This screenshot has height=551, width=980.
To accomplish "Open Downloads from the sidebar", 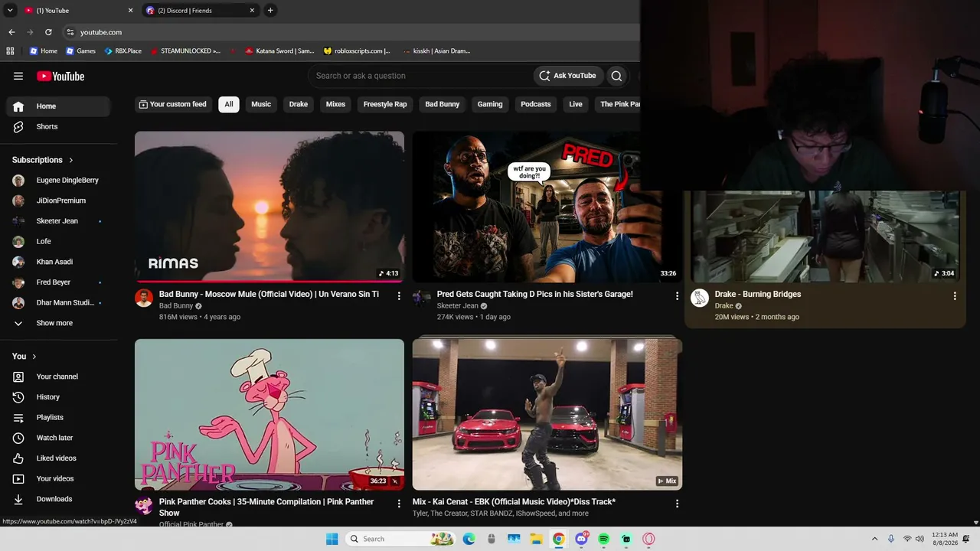I will click(x=58, y=499).
